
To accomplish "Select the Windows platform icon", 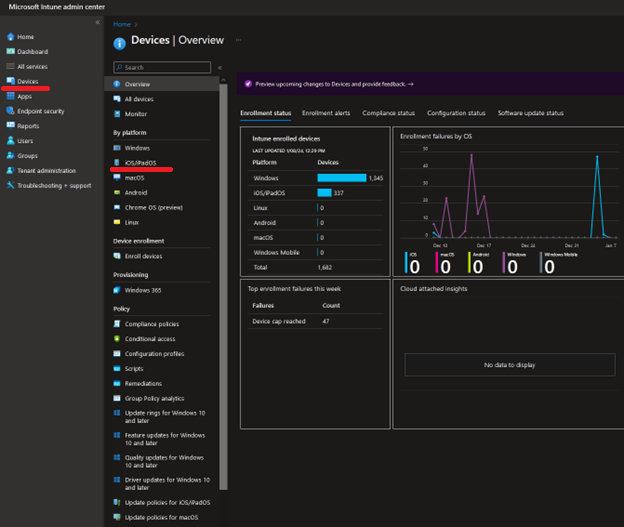I will (x=117, y=148).
